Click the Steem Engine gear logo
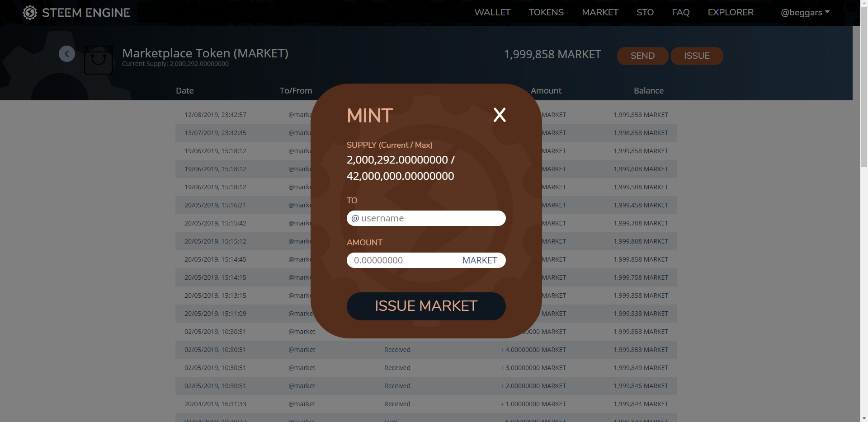The height and width of the screenshot is (422, 868). point(30,13)
